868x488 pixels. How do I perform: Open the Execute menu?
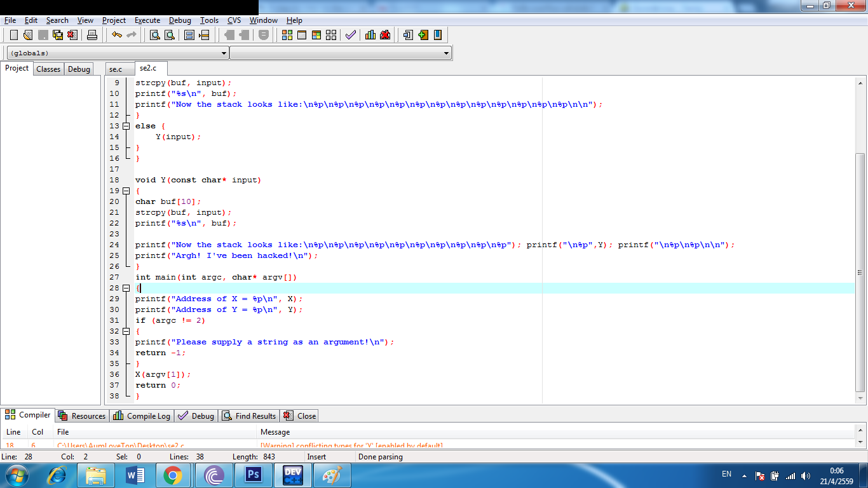point(147,20)
